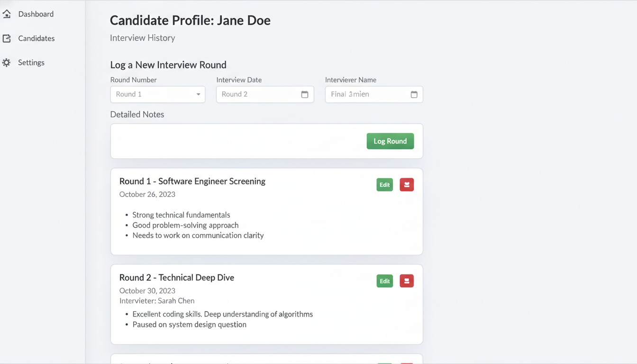The width and height of the screenshot is (637, 364).
Task: Expand the Round Number dropdown arrow
Action: pyautogui.click(x=198, y=94)
